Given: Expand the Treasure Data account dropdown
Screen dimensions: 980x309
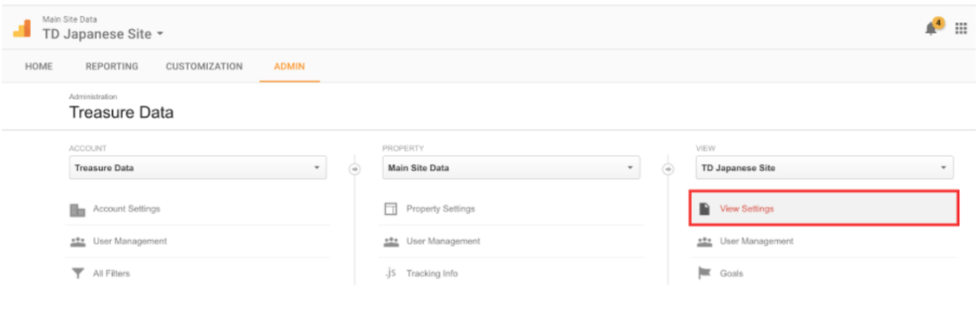Looking at the screenshot, I should pos(197,168).
